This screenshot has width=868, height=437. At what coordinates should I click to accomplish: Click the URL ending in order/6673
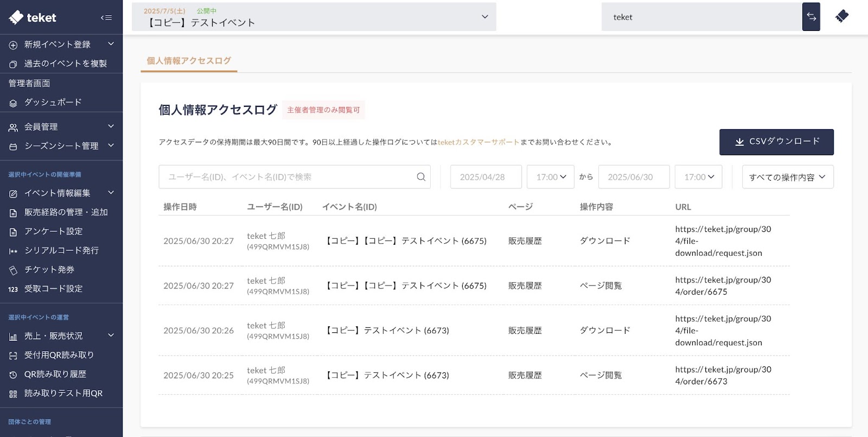pyautogui.click(x=723, y=375)
